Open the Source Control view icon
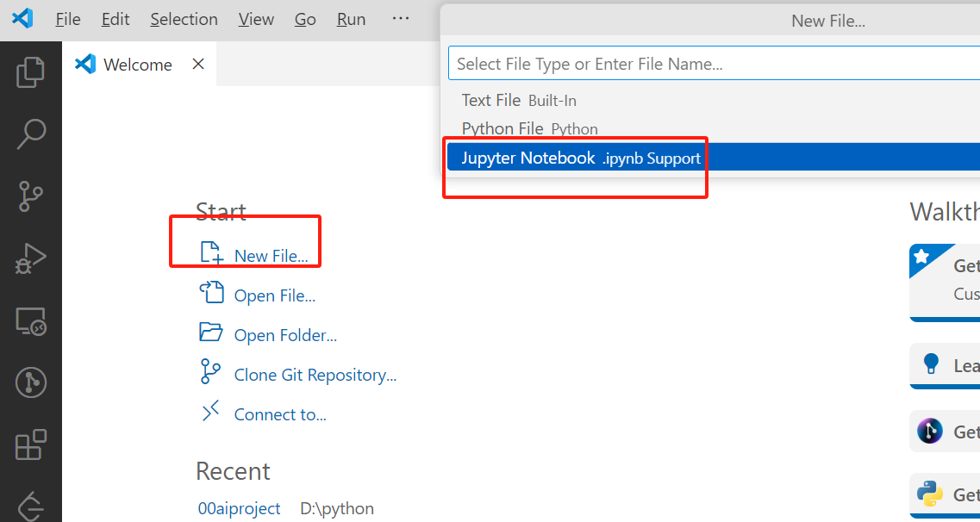This screenshot has width=980, height=522. pyautogui.click(x=31, y=196)
